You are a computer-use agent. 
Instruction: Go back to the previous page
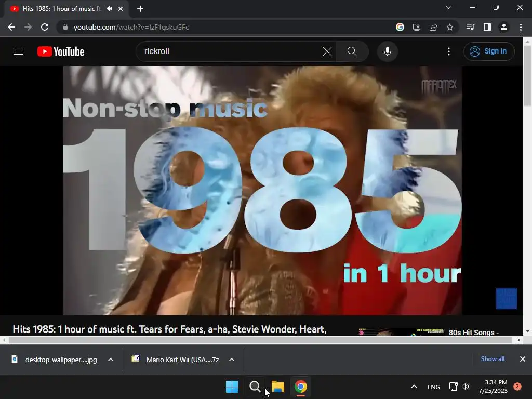pos(11,27)
